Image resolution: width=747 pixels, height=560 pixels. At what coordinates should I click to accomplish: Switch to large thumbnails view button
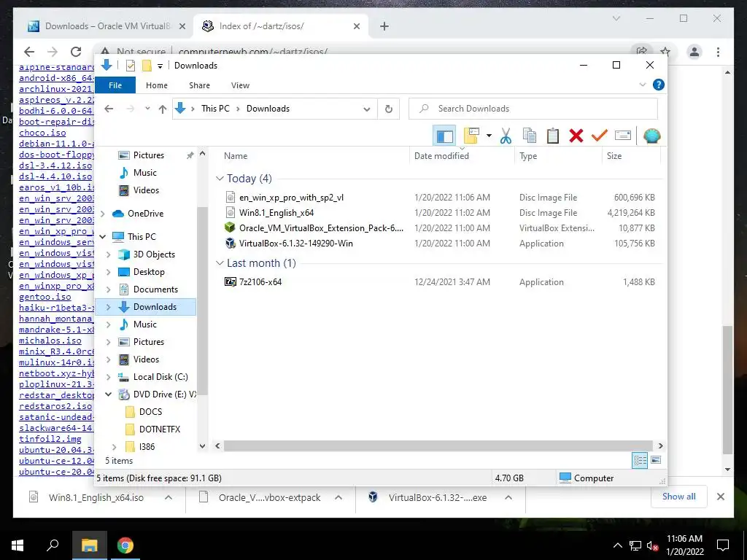(656, 460)
